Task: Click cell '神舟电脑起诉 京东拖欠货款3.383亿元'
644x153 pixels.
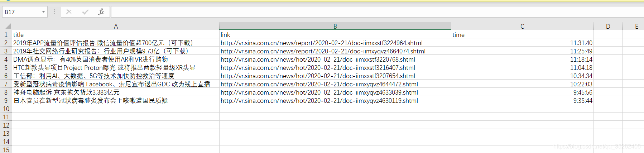Action: [116, 92]
